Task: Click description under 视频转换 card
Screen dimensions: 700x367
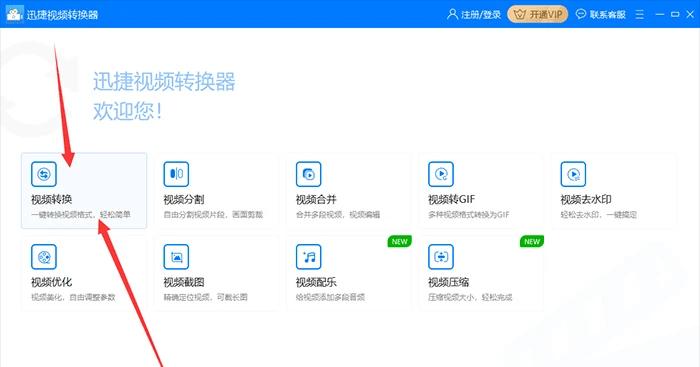Action: pyautogui.click(x=81, y=215)
